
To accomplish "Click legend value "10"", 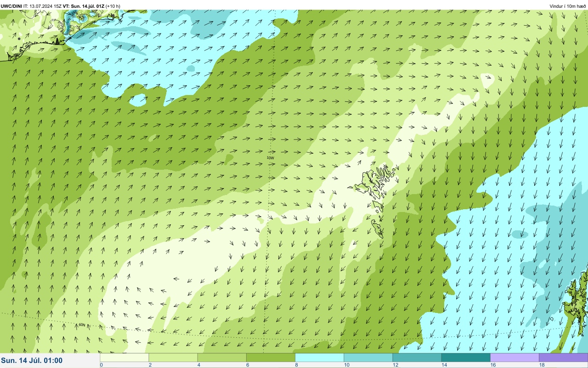I will point(346,365).
